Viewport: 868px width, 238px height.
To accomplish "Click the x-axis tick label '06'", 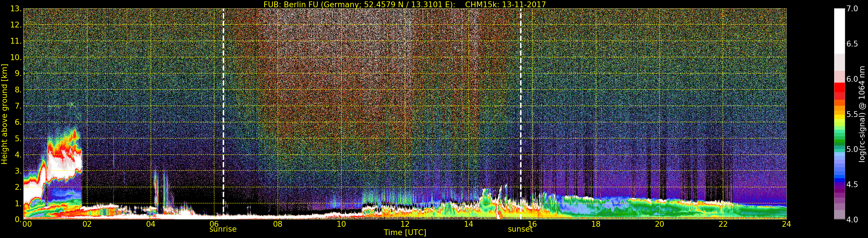I will [x=214, y=224].
